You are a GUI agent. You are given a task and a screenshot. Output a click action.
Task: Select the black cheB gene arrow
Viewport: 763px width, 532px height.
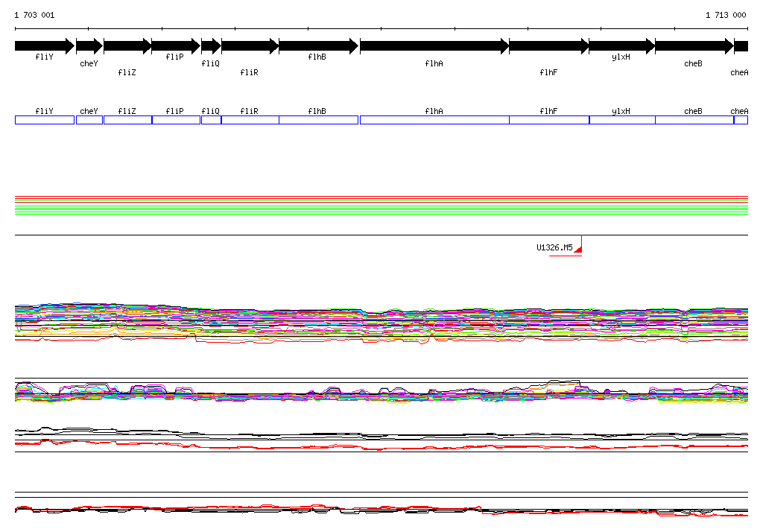coord(694,46)
